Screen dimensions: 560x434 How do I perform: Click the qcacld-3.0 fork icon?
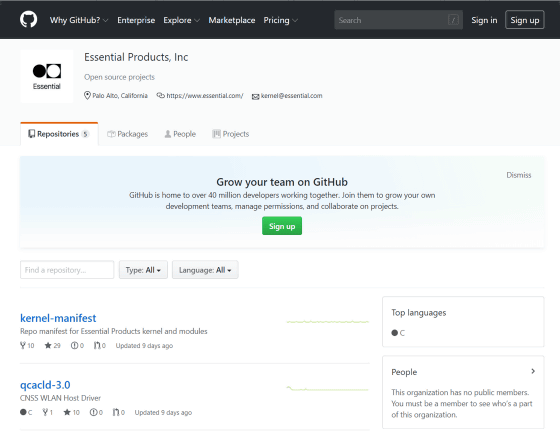(x=45, y=412)
